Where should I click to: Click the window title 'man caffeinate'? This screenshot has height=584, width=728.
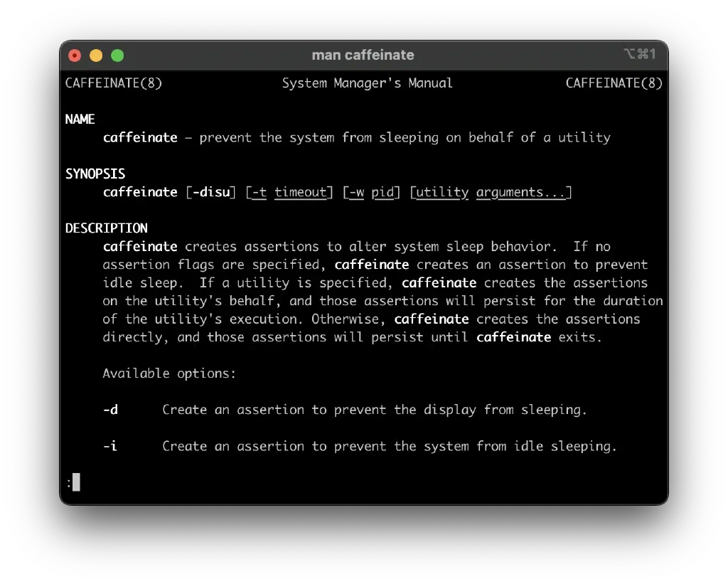point(363,55)
